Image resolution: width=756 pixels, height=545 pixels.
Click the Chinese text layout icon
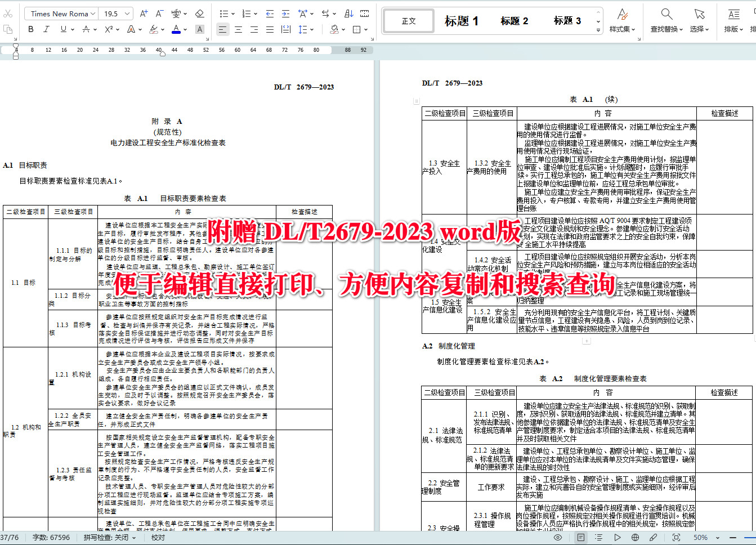[x=303, y=14]
